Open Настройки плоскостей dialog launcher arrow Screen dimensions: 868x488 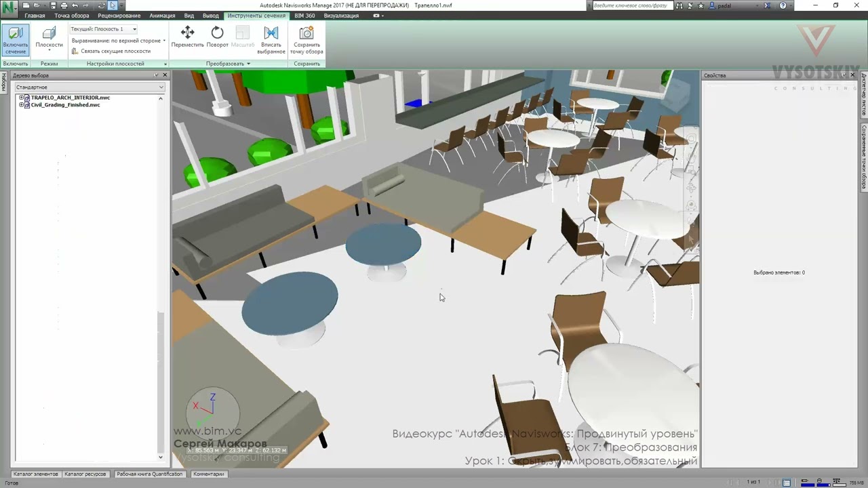coord(165,64)
